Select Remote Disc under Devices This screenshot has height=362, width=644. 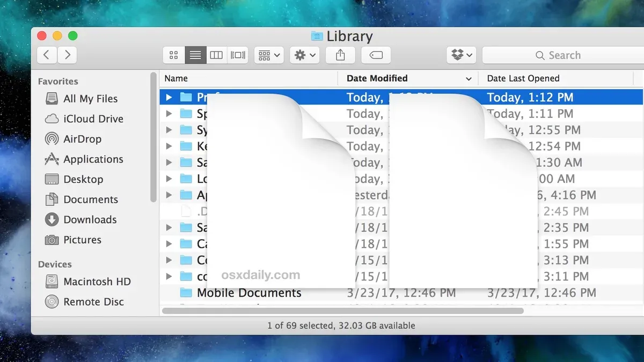(84, 302)
